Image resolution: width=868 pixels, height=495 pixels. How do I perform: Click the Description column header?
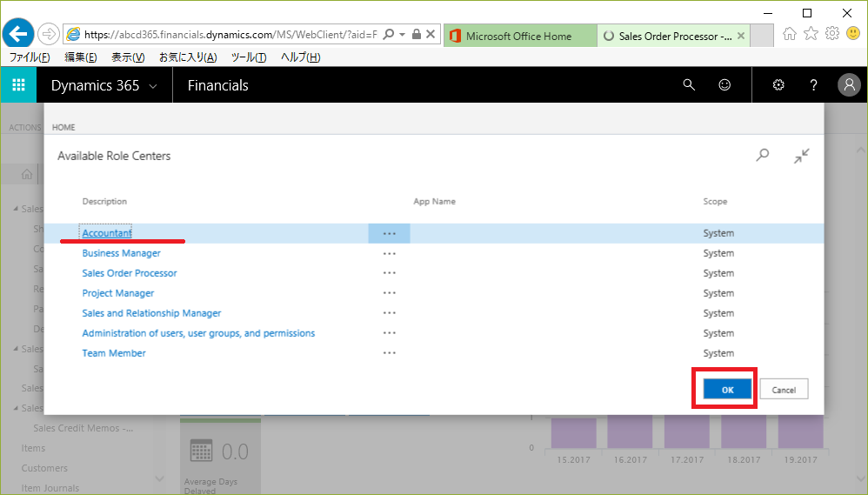click(x=104, y=202)
